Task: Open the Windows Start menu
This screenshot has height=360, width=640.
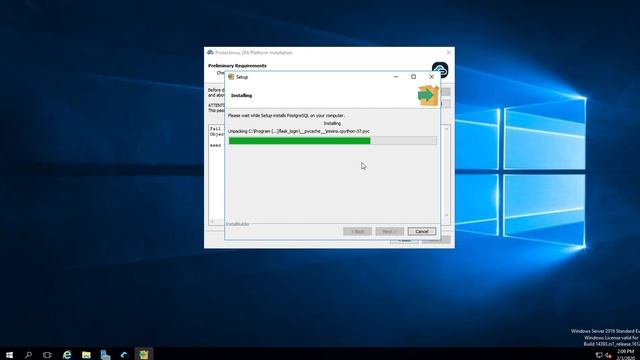Action: tap(9, 355)
